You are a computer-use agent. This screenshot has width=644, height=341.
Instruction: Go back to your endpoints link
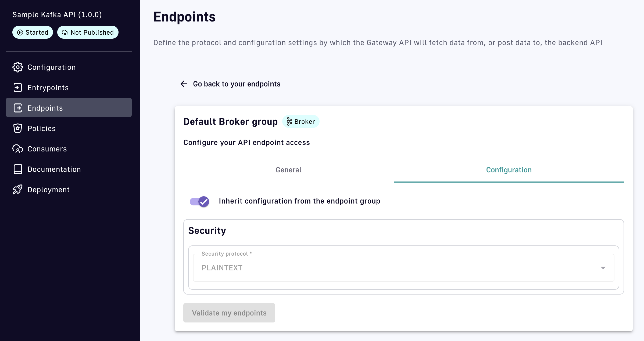[x=237, y=84]
